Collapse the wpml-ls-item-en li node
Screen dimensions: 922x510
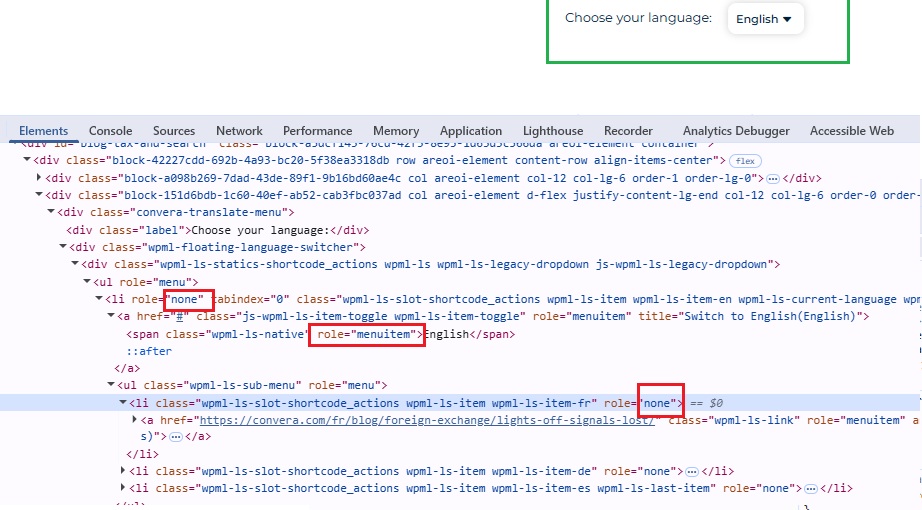tap(99, 298)
